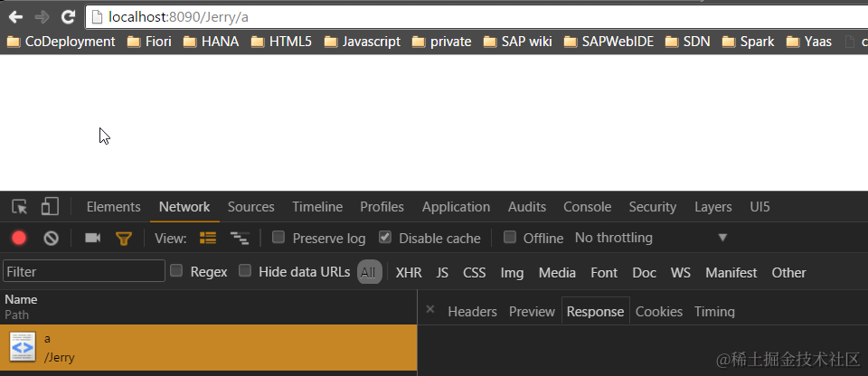Open the CoDeployment bookmark folder
The width and height of the screenshot is (868, 376).
[61, 42]
